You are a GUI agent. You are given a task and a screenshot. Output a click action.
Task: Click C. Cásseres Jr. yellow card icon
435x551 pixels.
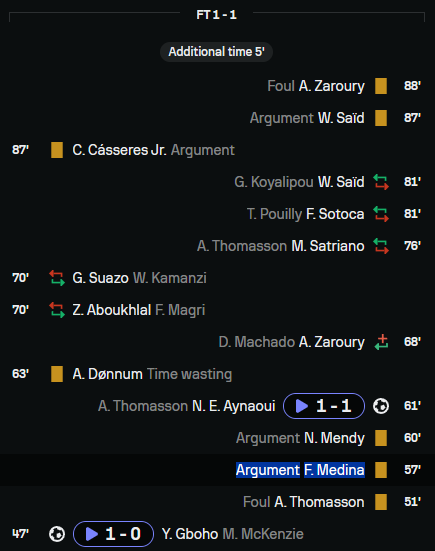coord(57,150)
